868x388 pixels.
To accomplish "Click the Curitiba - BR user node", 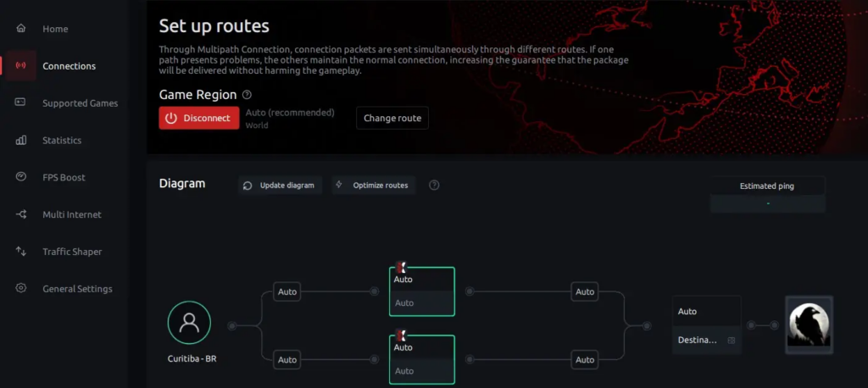I will [x=189, y=323].
